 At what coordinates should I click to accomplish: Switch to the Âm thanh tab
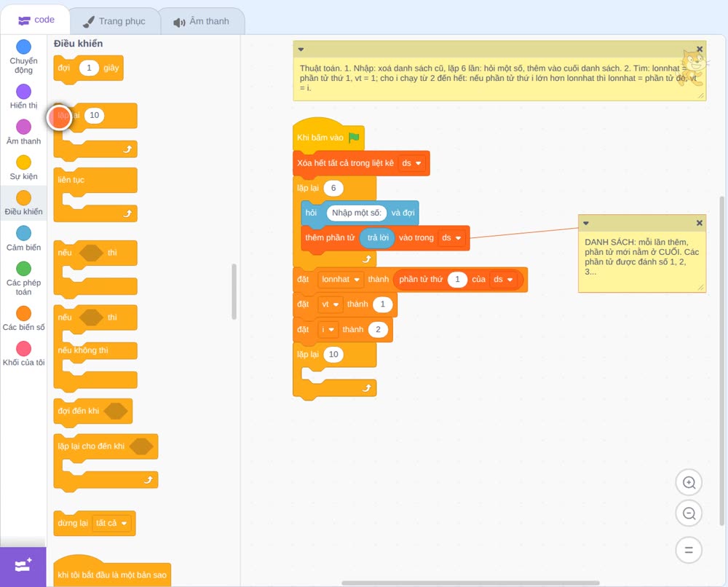(x=202, y=21)
